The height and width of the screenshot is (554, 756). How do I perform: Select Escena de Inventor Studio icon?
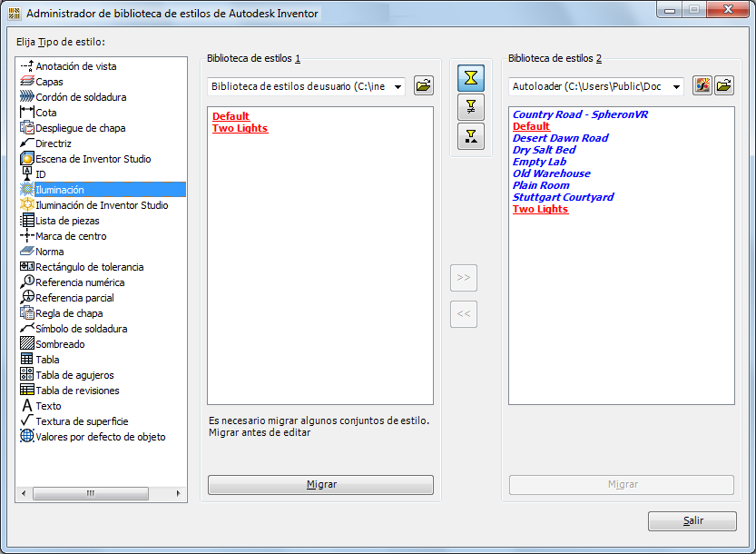27,159
